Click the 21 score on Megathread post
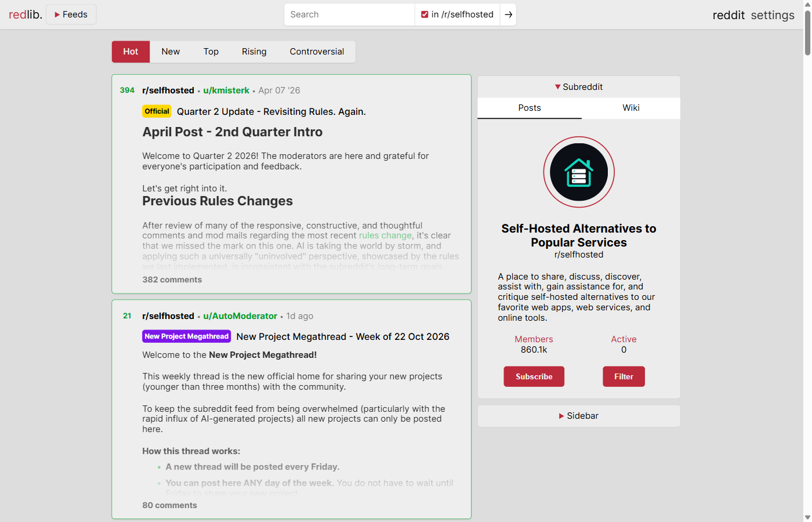 pos(127,316)
